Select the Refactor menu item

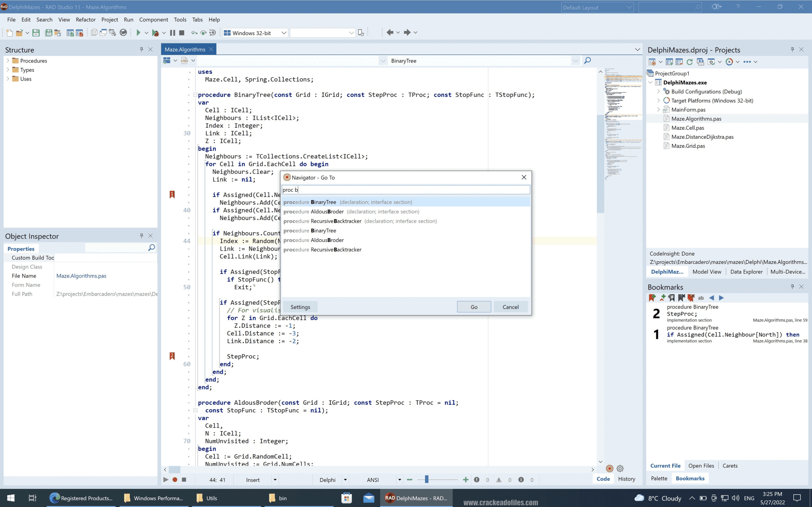tap(85, 19)
